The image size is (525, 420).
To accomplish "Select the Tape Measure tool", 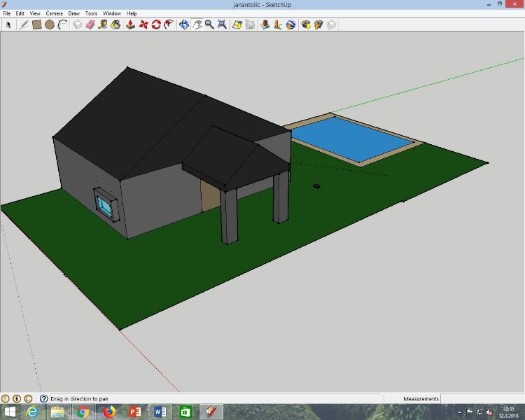I will tap(103, 24).
